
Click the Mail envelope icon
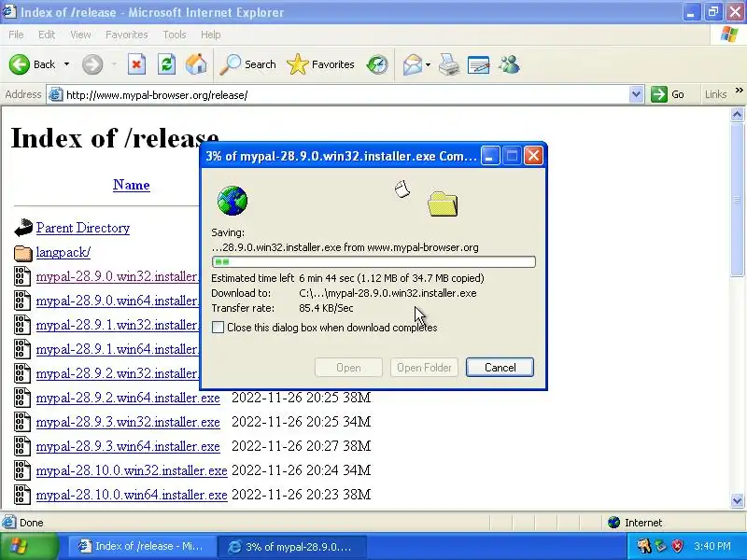tap(413, 64)
